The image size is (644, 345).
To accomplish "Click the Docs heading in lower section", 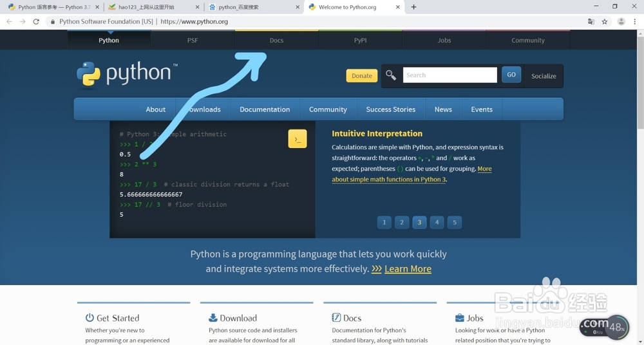I will (x=352, y=318).
